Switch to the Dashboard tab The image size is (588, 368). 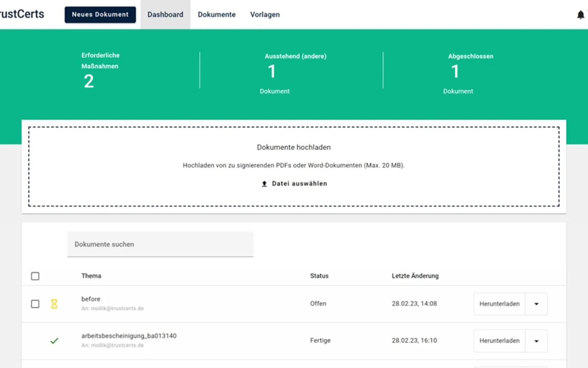tap(165, 14)
